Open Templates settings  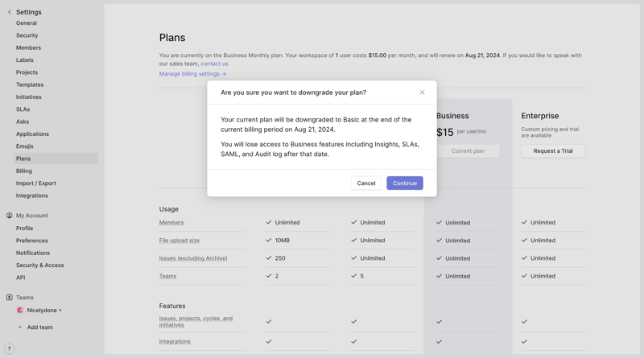[30, 84]
